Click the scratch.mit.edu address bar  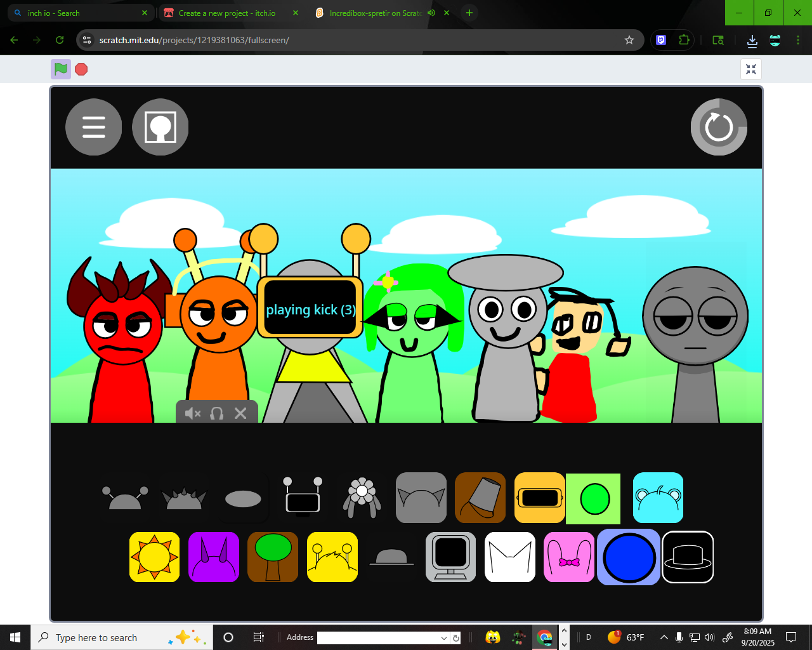pos(360,40)
